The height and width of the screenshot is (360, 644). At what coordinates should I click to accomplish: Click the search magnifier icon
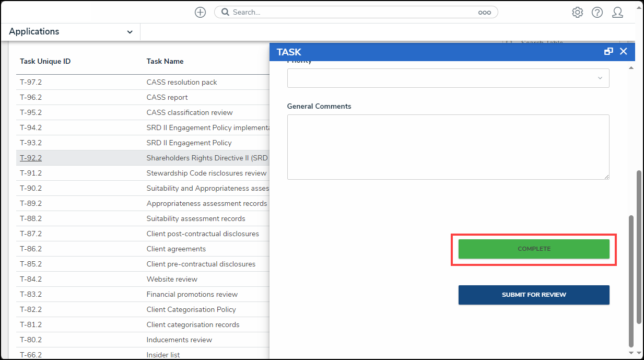pyautogui.click(x=225, y=12)
